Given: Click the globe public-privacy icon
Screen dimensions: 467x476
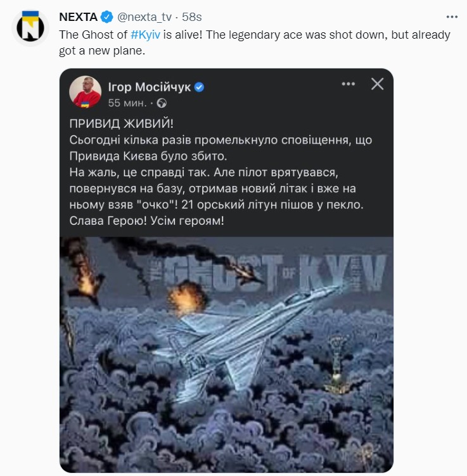Looking at the screenshot, I should pos(162,103).
